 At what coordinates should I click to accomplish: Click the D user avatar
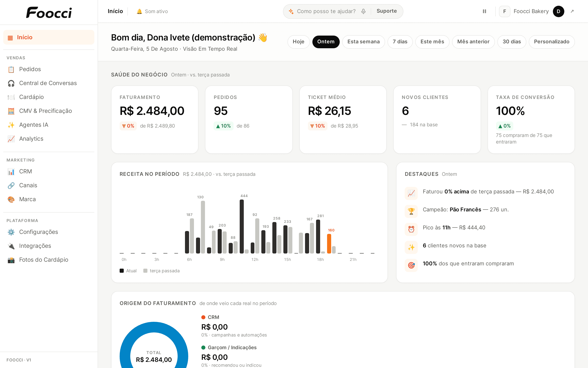pos(558,11)
